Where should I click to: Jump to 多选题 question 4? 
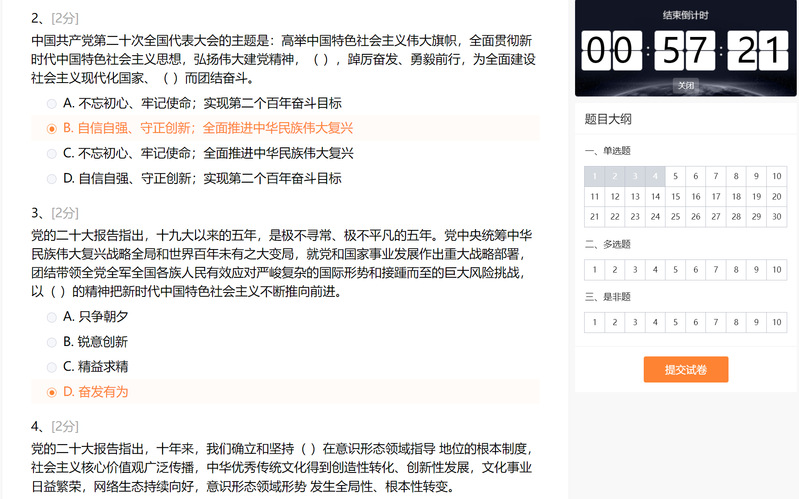click(655, 270)
